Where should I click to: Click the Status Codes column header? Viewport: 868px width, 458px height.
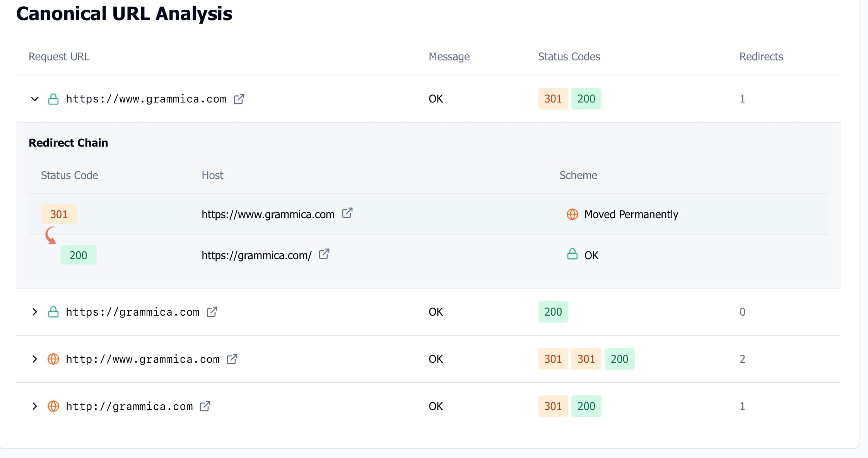[569, 56]
